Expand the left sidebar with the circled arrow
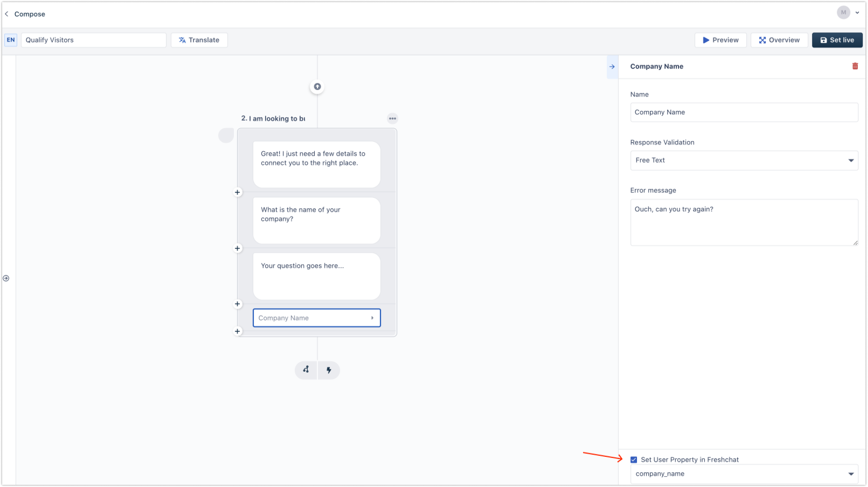Viewport: 868px width, 487px height. pos(6,278)
